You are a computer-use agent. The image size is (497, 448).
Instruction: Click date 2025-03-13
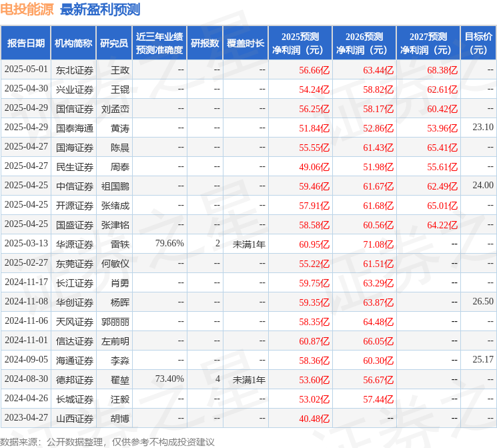(x=26, y=243)
